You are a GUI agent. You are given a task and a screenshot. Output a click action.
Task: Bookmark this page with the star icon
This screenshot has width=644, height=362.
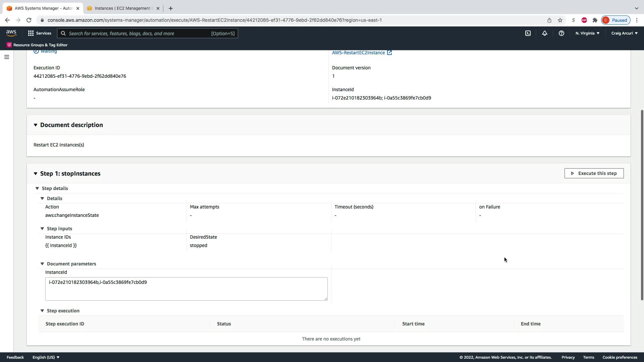click(x=560, y=20)
